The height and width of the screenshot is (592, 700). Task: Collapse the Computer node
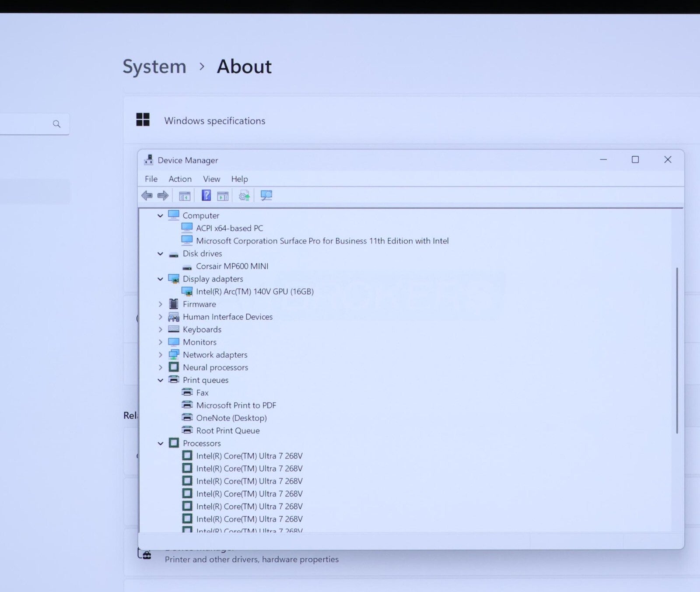pos(160,215)
